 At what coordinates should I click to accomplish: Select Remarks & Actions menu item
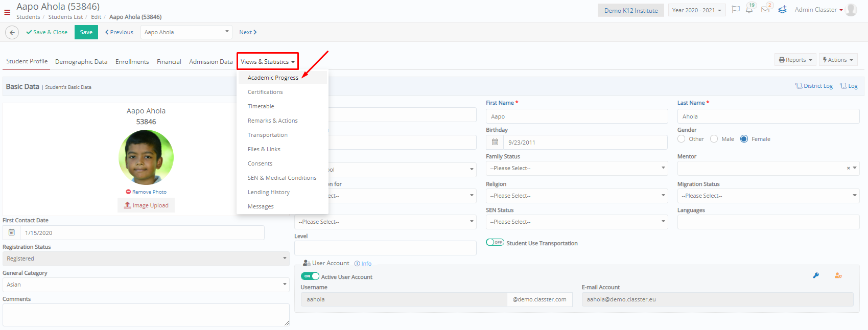click(x=283, y=121)
